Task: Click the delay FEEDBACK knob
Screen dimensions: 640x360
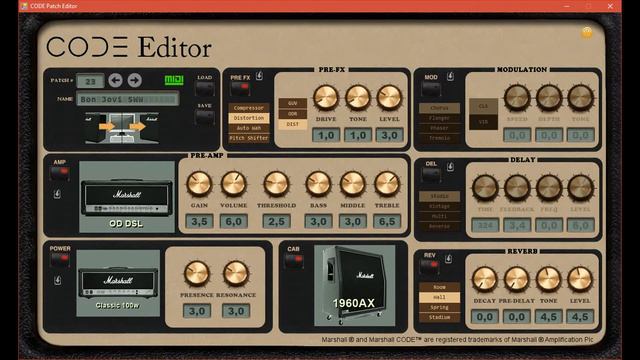Action: pyautogui.click(x=517, y=188)
